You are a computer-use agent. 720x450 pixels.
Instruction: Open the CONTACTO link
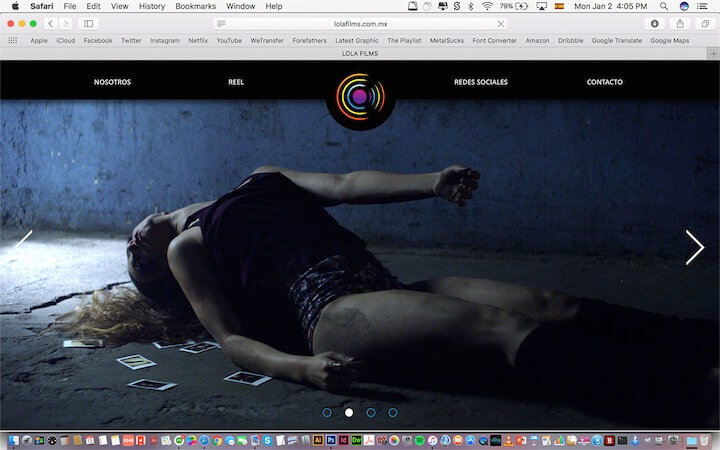605,82
